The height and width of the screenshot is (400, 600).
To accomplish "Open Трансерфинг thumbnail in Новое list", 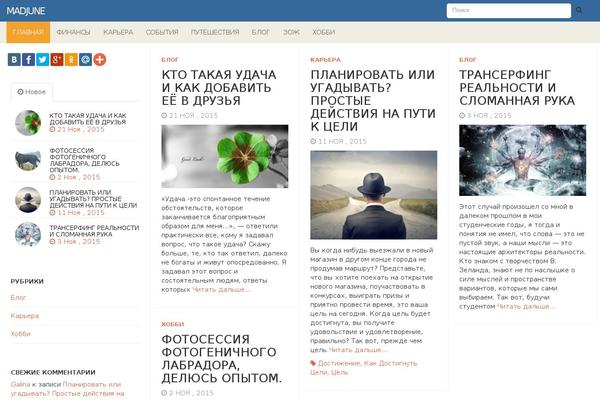I will [x=28, y=234].
